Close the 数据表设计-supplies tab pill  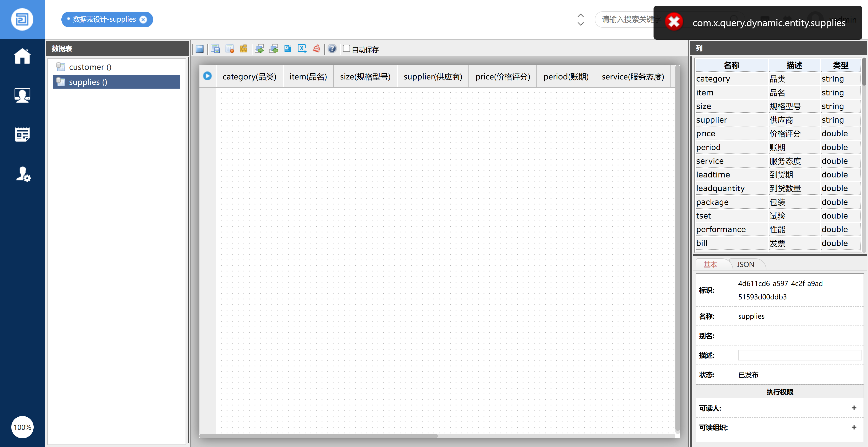click(143, 20)
